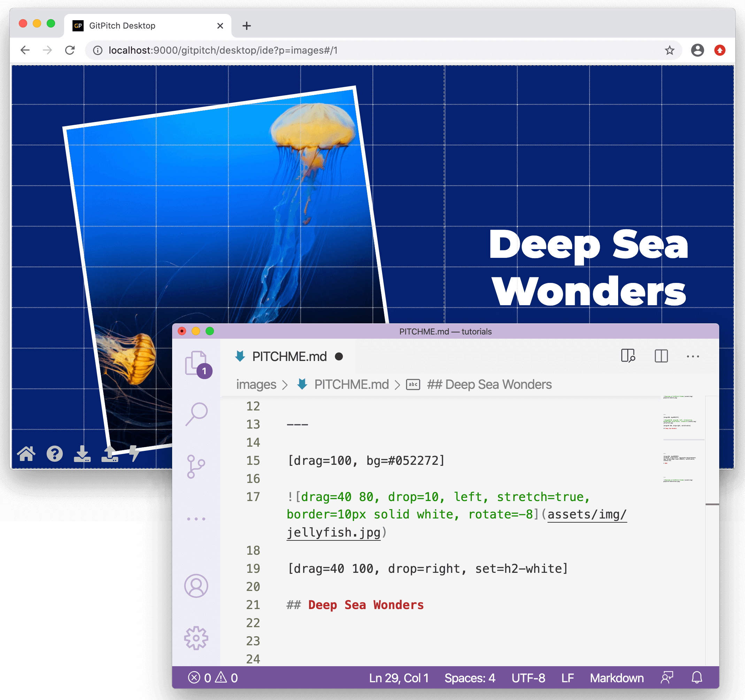Click the browser address bar URL
The height and width of the screenshot is (700, 745).
tap(223, 50)
